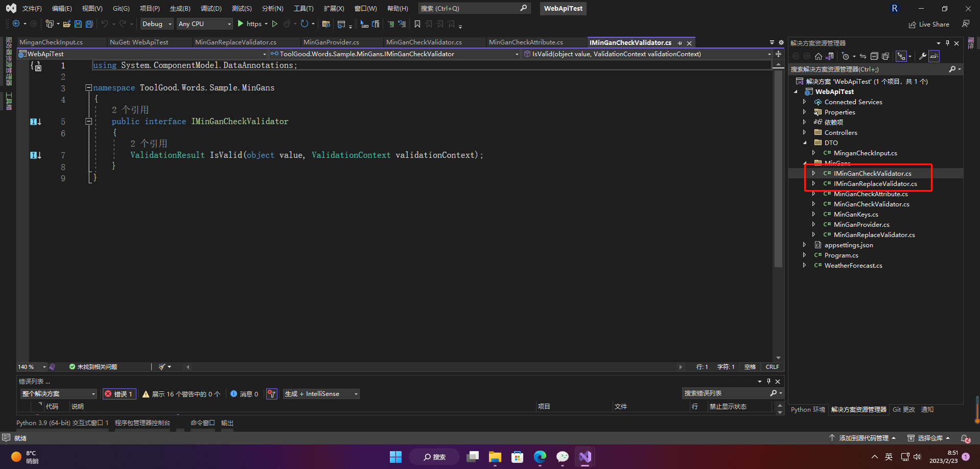Viewport: 980px width, 469px height.
Task: Collapse the interface block at line 5
Action: click(88, 122)
